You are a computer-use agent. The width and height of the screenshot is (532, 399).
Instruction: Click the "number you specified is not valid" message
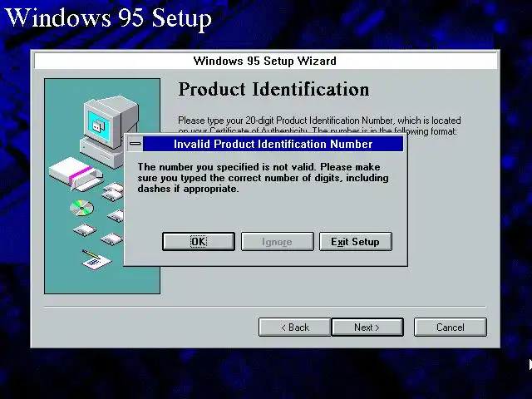pos(263,178)
